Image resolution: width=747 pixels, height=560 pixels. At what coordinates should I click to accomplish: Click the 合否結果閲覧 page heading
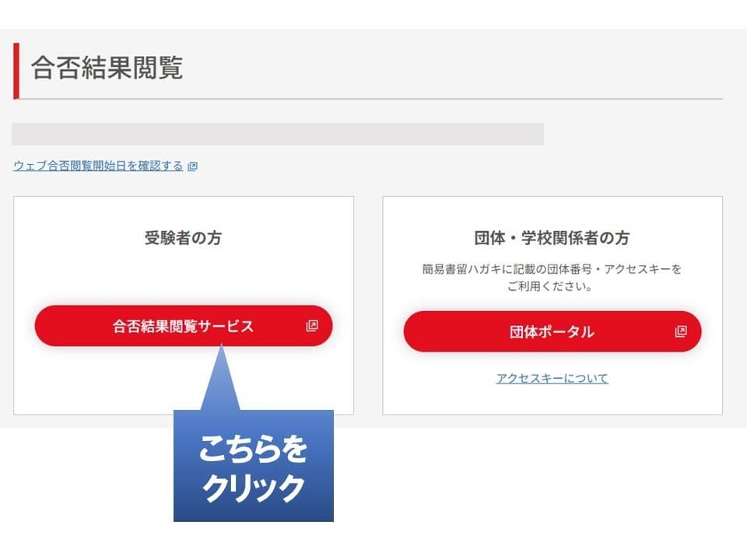[107, 67]
